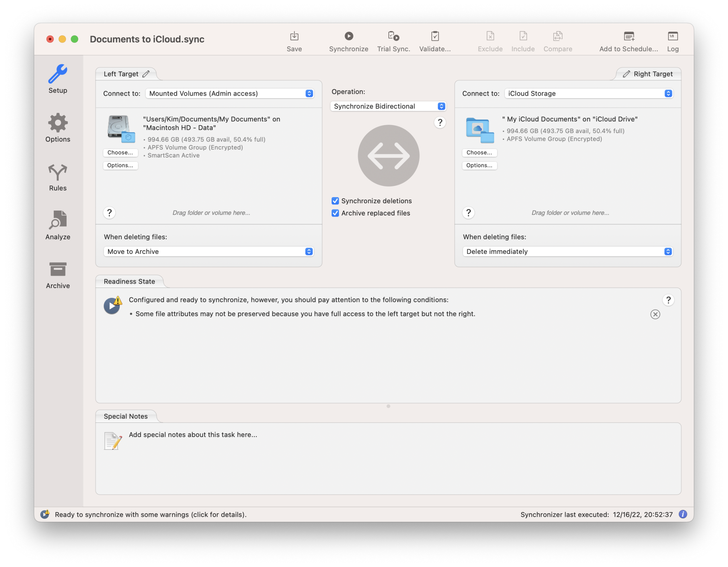Uncheck Synchronize deletions
The width and height of the screenshot is (728, 567).
335,201
